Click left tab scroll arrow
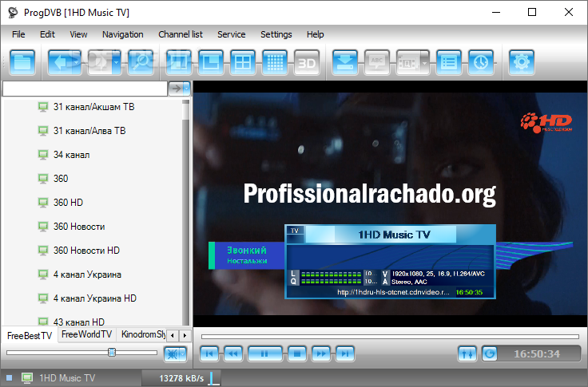 coord(172,335)
